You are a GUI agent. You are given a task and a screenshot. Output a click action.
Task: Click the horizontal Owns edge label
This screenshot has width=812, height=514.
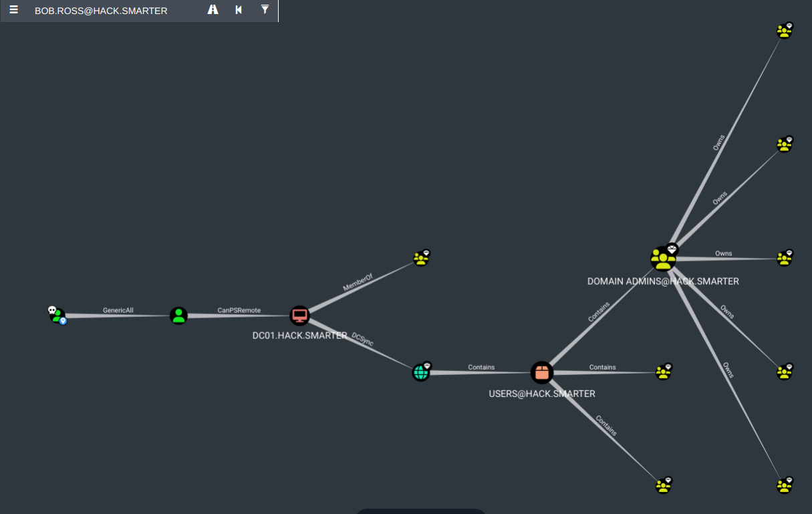point(723,253)
